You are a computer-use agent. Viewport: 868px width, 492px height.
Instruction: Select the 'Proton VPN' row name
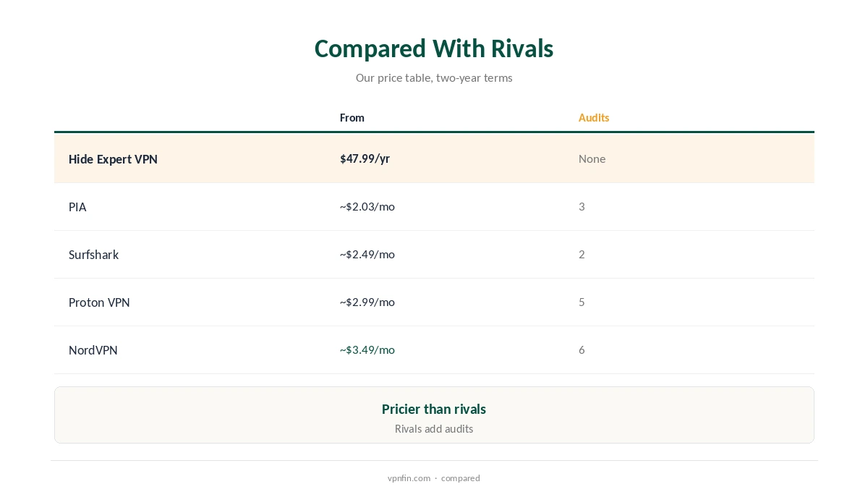coord(99,302)
